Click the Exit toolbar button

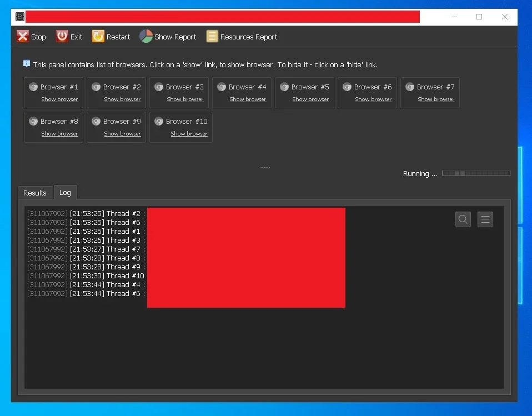[x=69, y=37]
